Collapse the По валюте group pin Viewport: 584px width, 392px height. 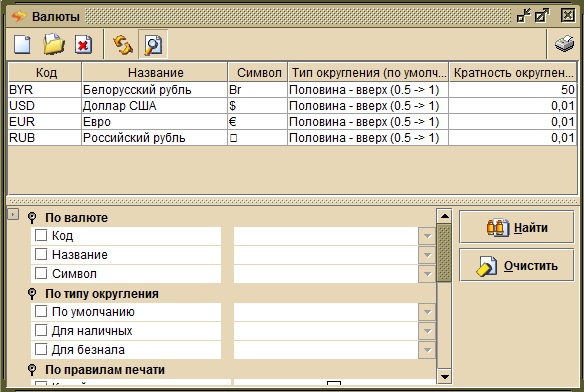click(x=32, y=218)
